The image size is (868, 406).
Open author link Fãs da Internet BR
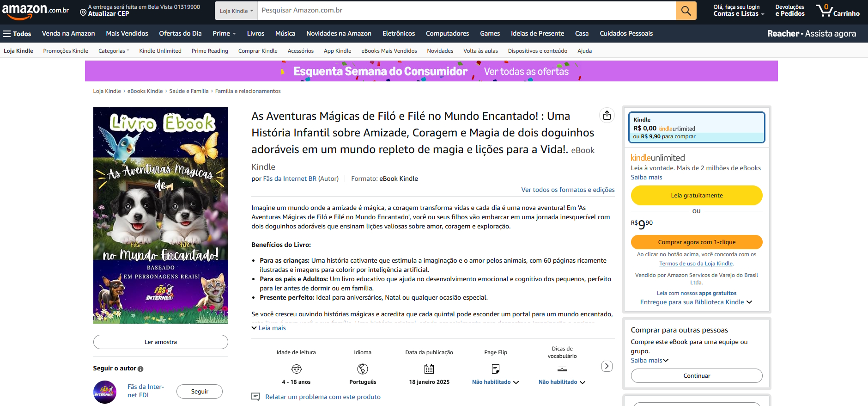pyautogui.click(x=290, y=178)
